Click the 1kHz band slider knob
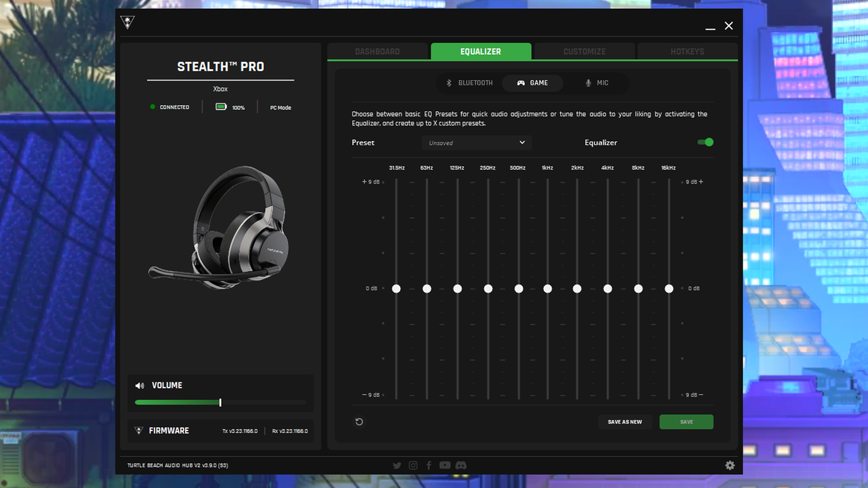The height and width of the screenshot is (488, 868). (x=547, y=289)
